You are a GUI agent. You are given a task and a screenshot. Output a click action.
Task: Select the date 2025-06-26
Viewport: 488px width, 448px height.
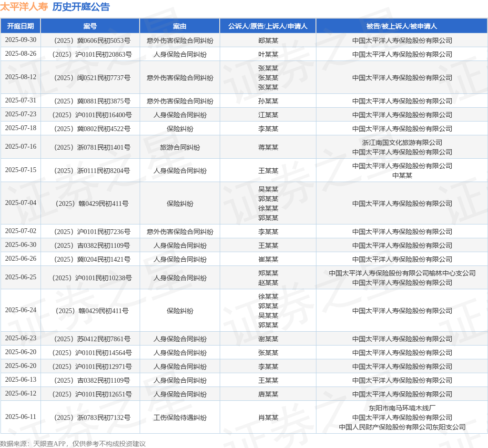pyautogui.click(x=20, y=259)
